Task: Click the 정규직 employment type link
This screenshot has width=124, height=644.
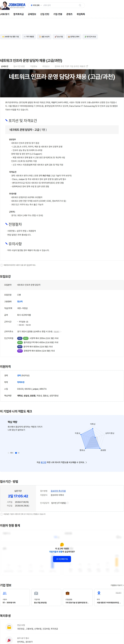Action: [20, 302]
